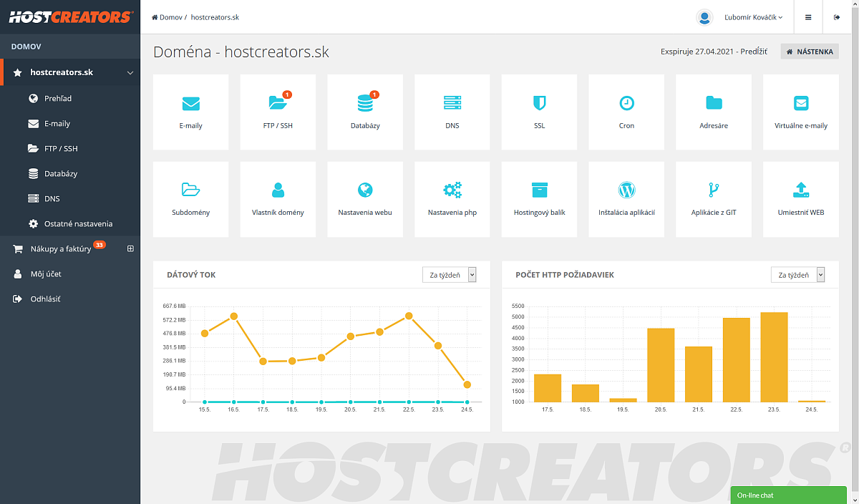This screenshot has height=504, width=859.
Task: Click the E-maily envelope icon in sidebar
Action: tap(33, 123)
